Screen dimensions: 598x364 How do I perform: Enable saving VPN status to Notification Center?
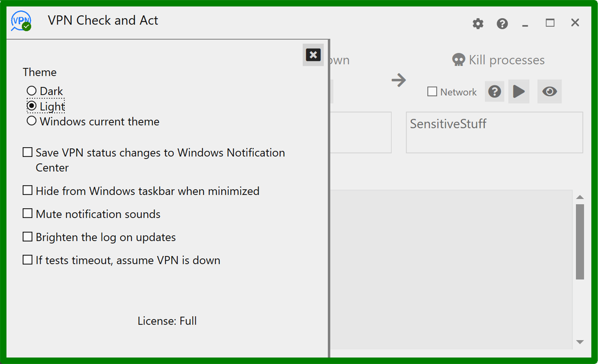(x=28, y=153)
